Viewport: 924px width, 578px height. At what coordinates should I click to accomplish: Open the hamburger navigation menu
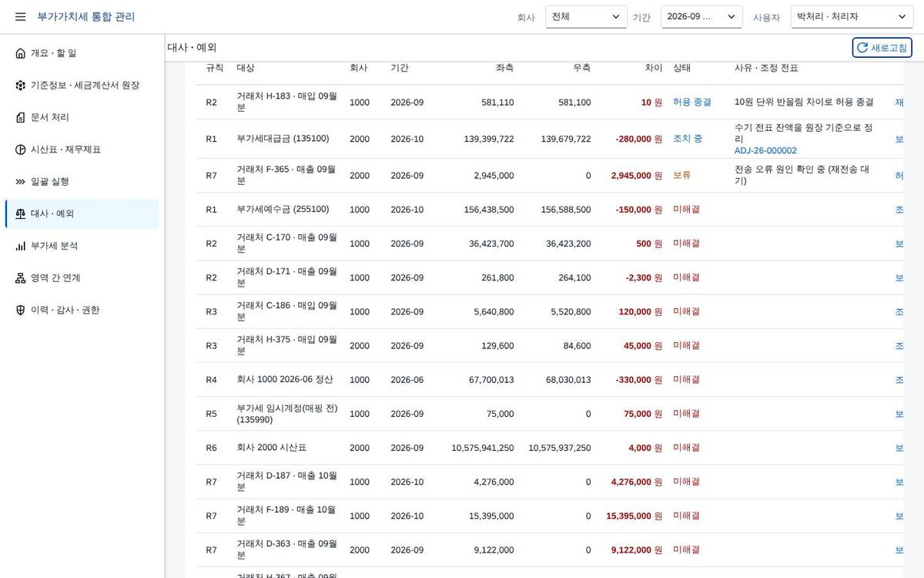pyautogui.click(x=20, y=16)
